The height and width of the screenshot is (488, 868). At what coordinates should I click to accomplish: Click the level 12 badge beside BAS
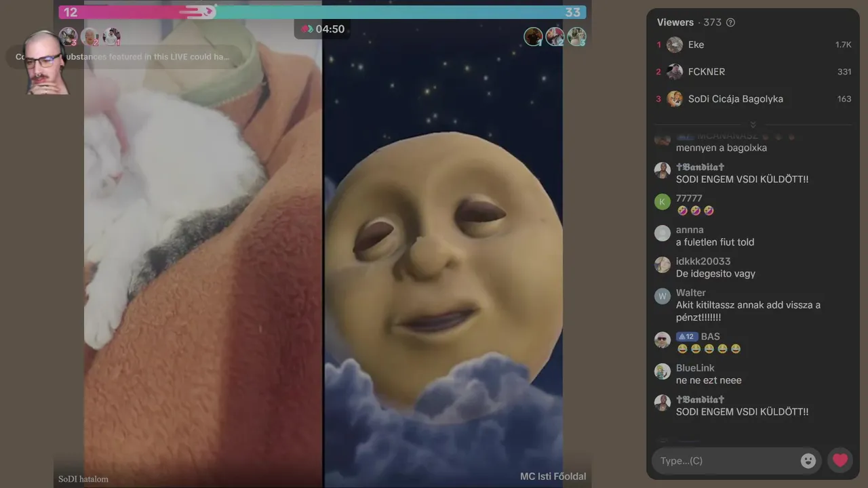coord(687,337)
